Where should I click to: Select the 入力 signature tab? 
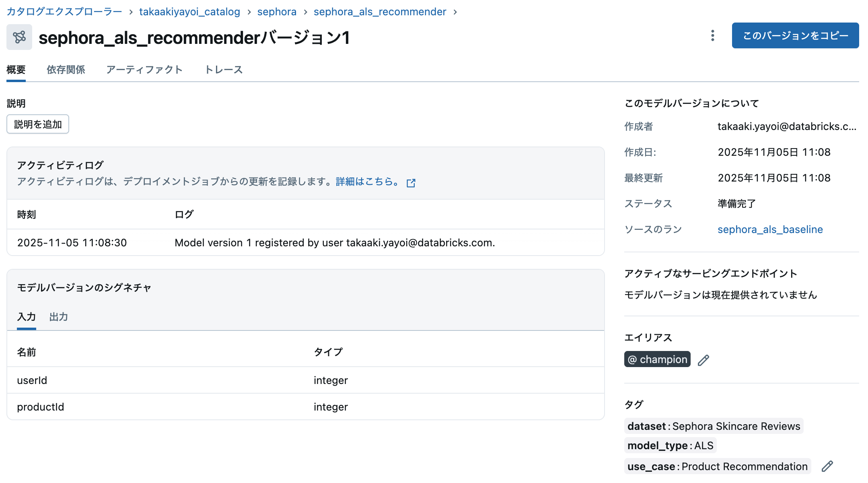26,317
